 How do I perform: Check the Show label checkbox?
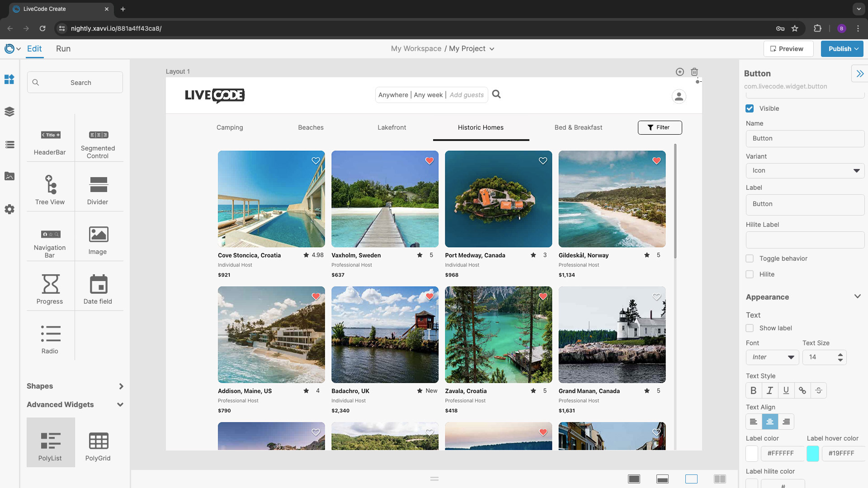click(x=750, y=328)
